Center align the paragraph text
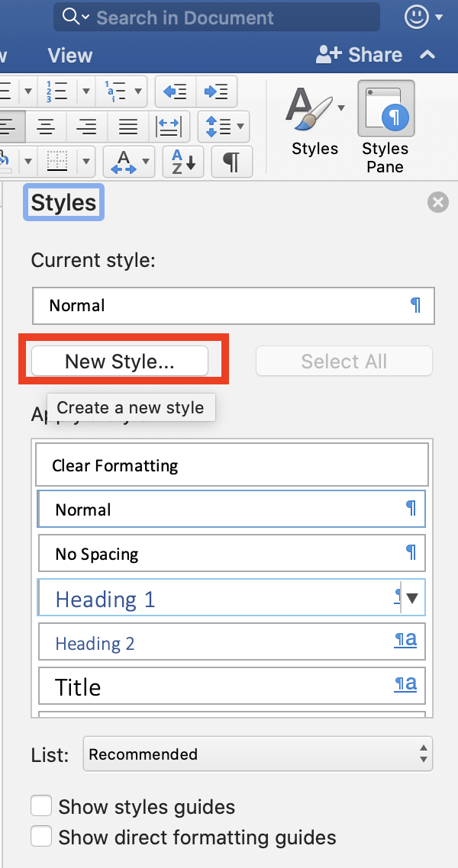Screen dimensions: 458x868 click(47, 127)
